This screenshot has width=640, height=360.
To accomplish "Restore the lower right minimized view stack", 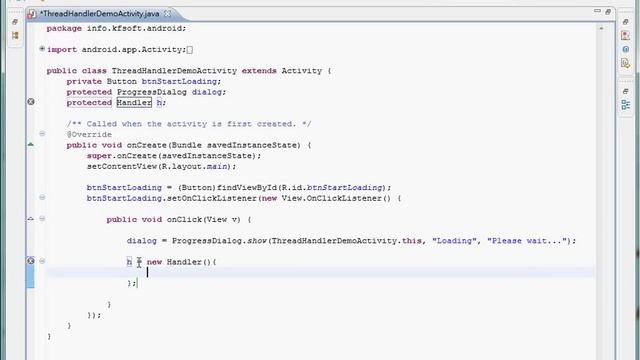I will [x=625, y=91].
